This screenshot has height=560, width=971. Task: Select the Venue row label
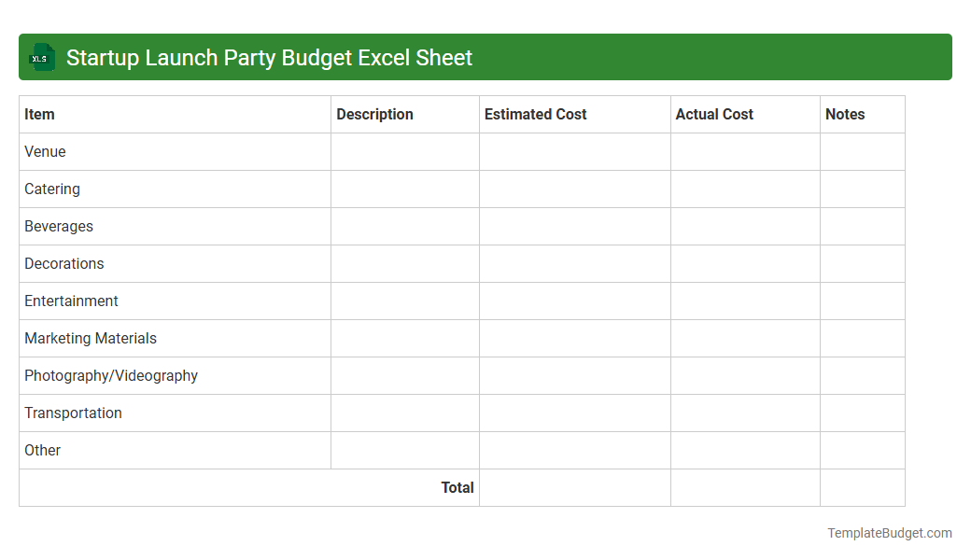(45, 151)
